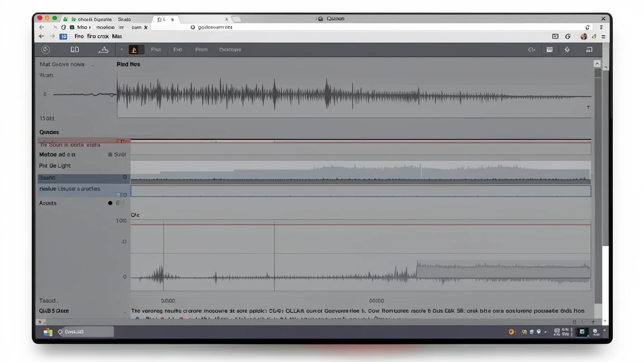Click the blue 'ID' badge icon
Image resolution: width=644 pixels, height=362 pixels.
tap(63, 36)
